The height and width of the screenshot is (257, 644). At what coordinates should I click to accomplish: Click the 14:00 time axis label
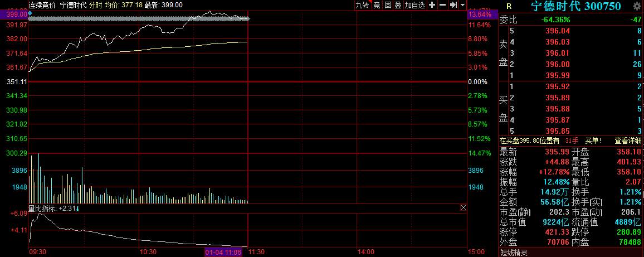[x=366, y=251]
